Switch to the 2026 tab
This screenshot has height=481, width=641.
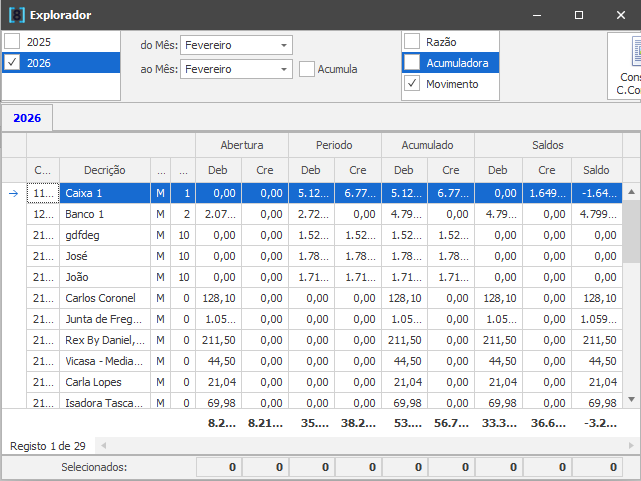pos(27,118)
